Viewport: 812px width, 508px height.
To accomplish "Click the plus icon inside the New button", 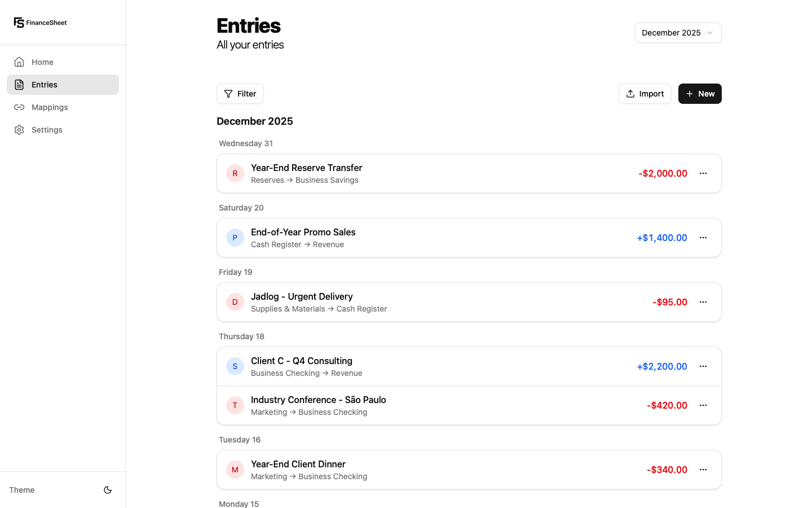I will 690,93.
